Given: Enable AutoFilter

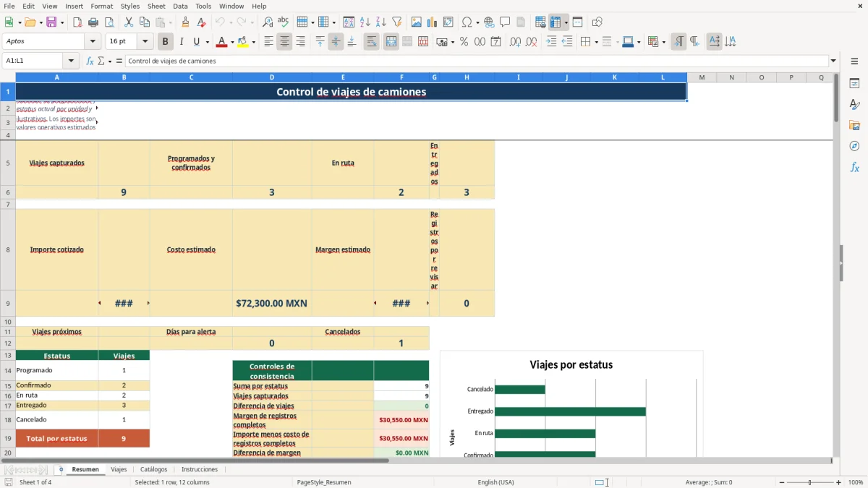Looking at the screenshot, I should click(x=397, y=22).
